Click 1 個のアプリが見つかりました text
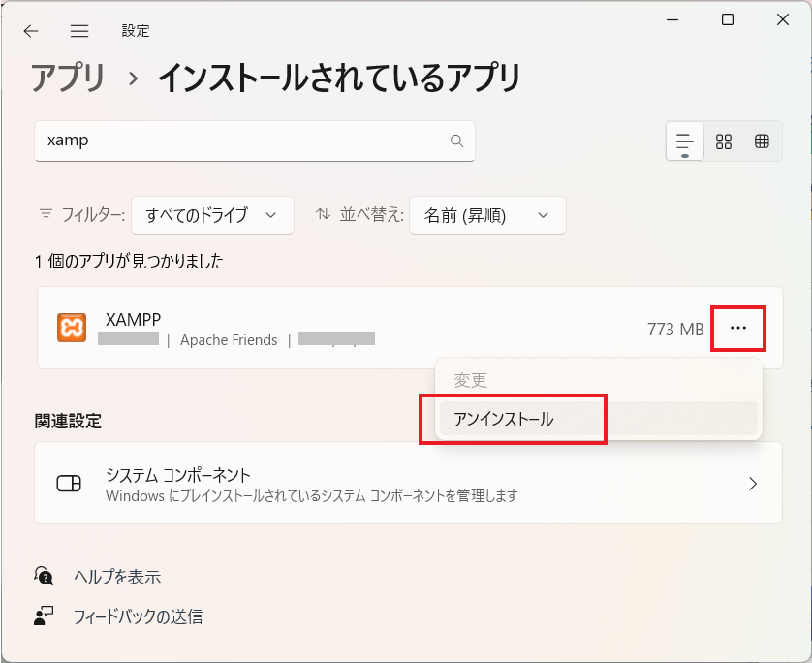Screen dimensions: 812x663 click(129, 261)
